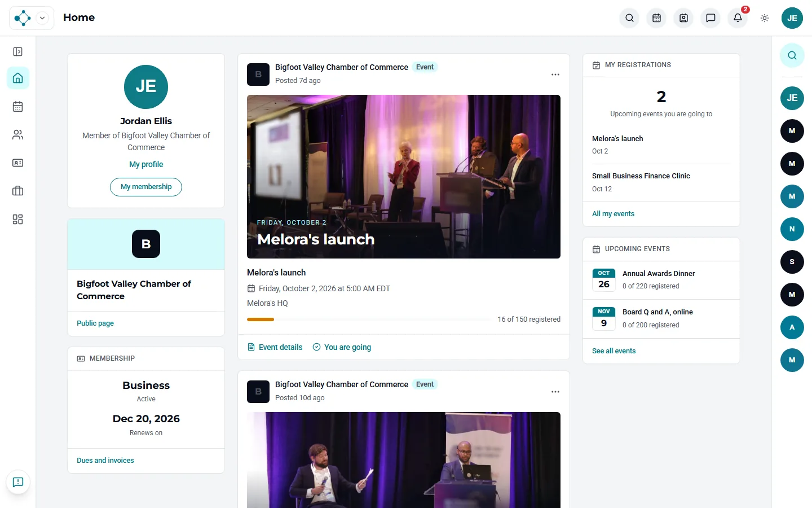Open more options for the post from 7d ago
Screen dimensions: 812x508
tap(555, 75)
